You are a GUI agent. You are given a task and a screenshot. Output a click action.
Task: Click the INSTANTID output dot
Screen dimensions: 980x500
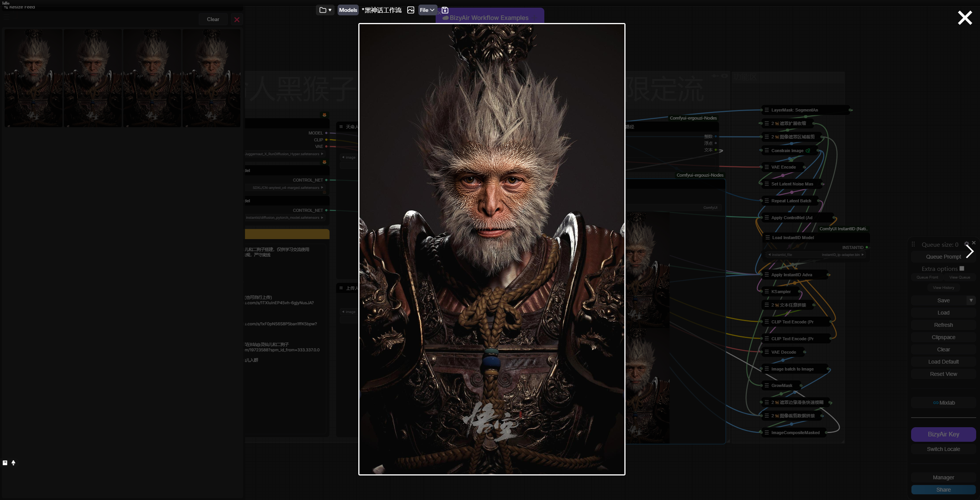click(x=867, y=248)
